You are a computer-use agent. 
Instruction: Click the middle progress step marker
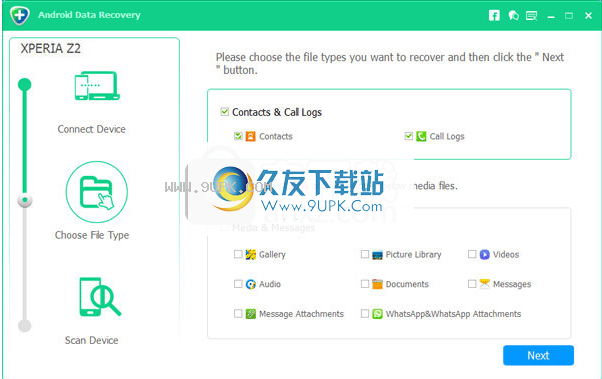point(25,200)
